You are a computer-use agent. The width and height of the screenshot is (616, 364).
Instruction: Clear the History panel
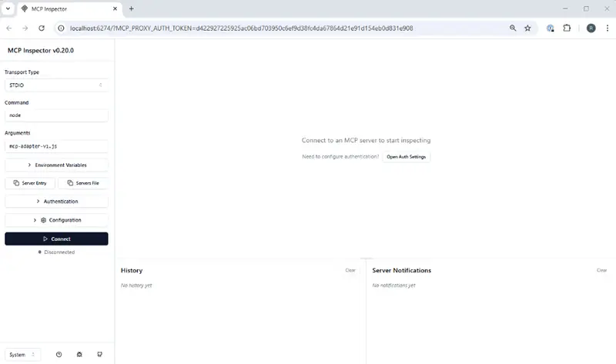coord(350,270)
